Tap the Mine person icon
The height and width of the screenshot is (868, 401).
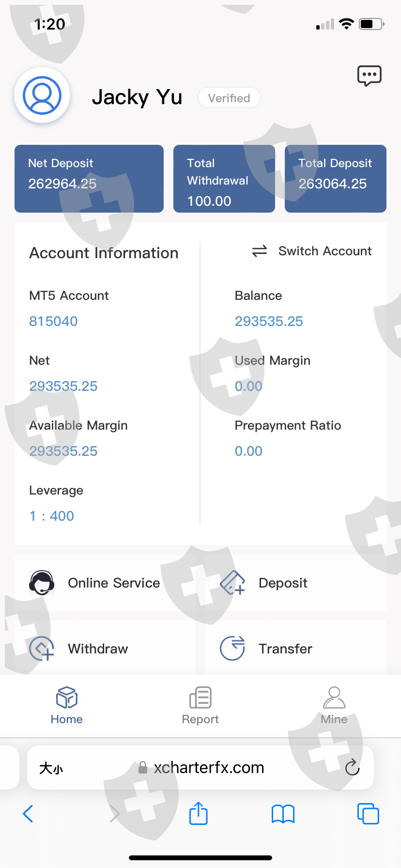[334, 697]
